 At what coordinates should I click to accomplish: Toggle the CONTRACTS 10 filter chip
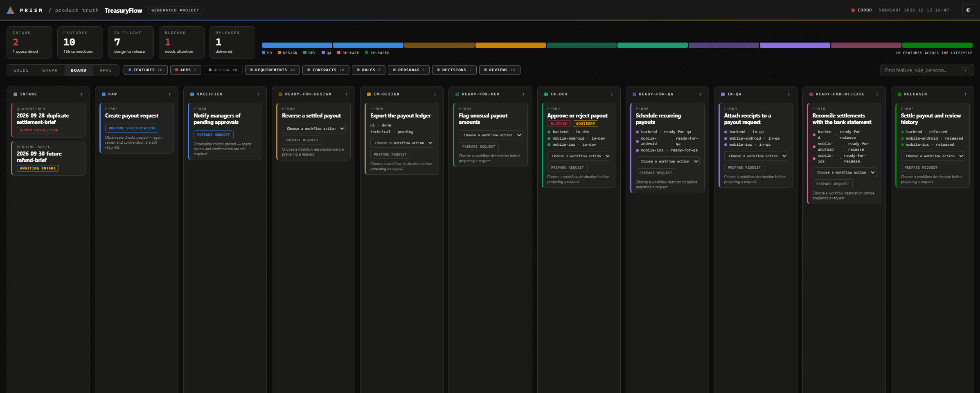click(x=326, y=70)
